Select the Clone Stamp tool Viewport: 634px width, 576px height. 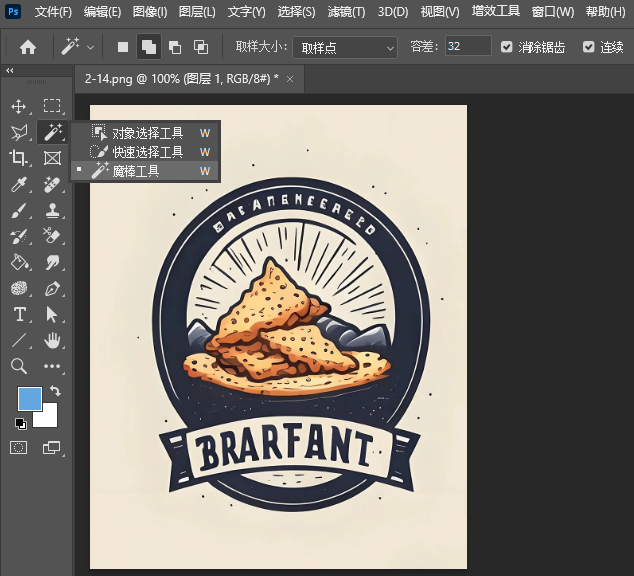(x=52, y=210)
